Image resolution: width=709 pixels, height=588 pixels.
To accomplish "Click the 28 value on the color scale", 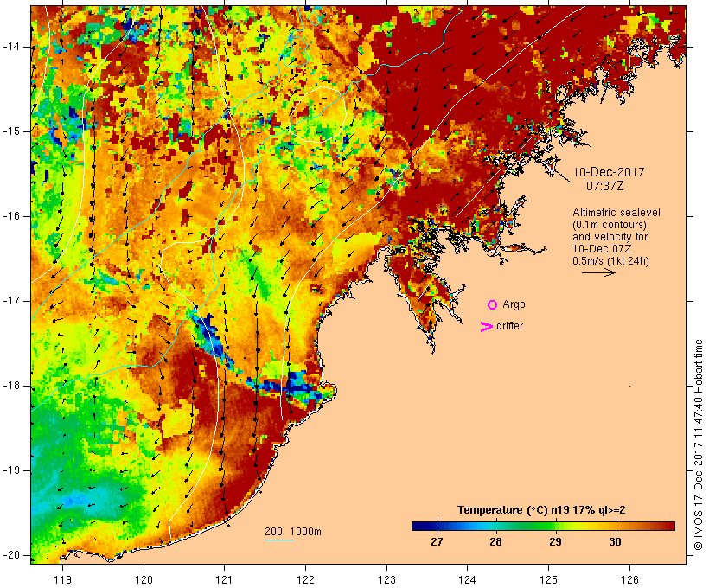I will tap(495, 541).
